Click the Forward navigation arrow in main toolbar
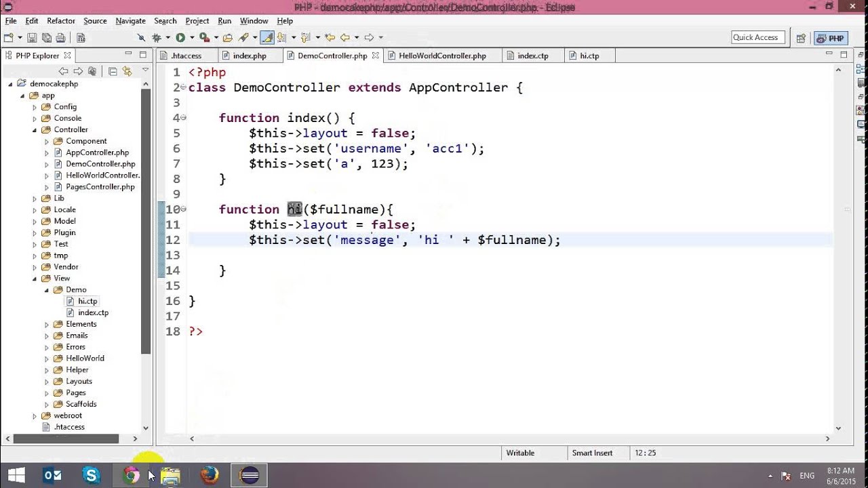Viewport: 868px width, 488px height. pos(369,38)
